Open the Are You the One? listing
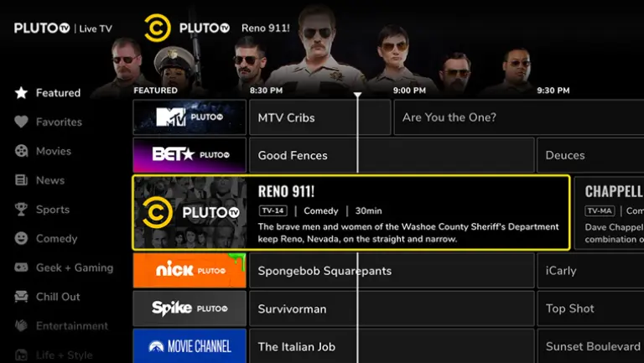This screenshot has height=363, width=644. (519, 117)
